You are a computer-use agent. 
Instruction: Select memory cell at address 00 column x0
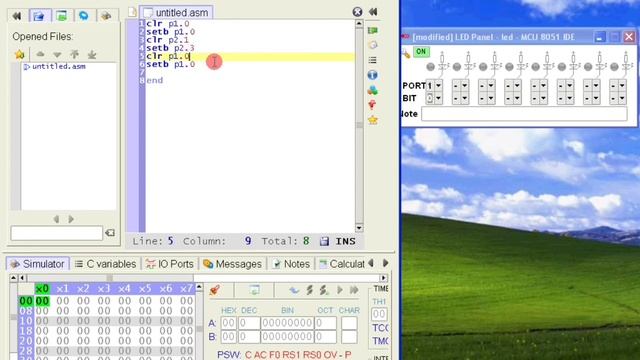pos(42,301)
